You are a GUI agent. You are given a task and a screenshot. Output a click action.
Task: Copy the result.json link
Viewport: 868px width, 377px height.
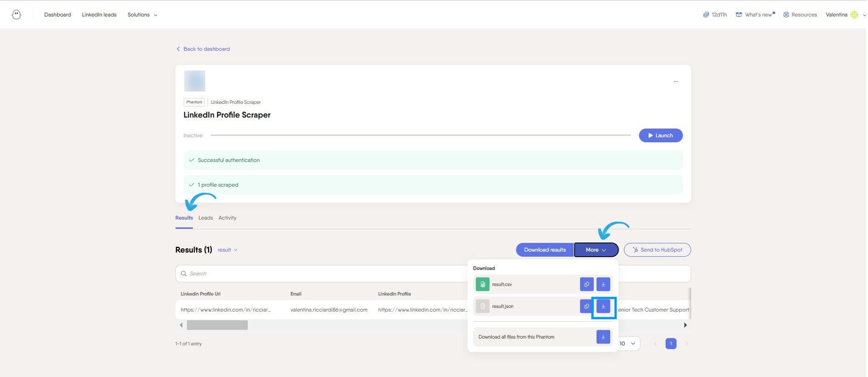pos(586,306)
